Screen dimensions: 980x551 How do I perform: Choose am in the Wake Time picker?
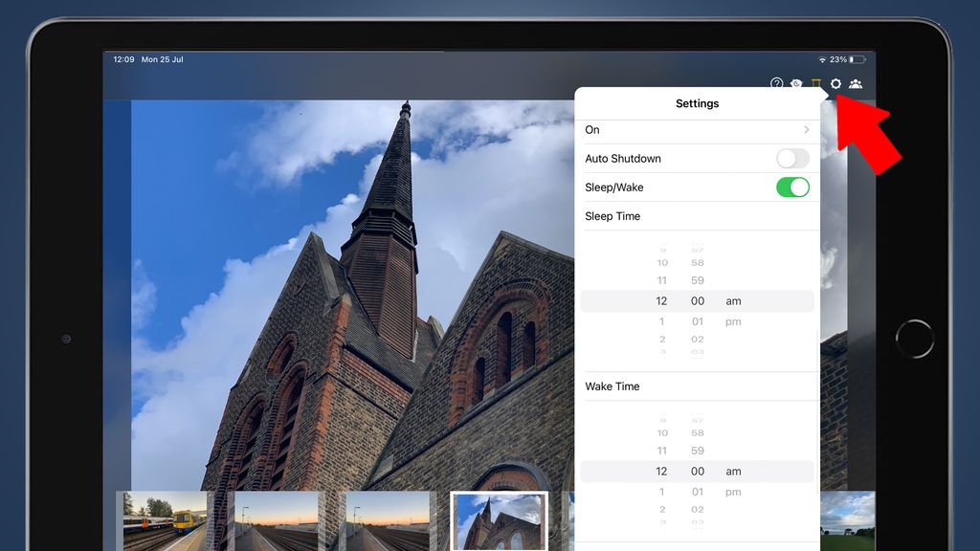(732, 471)
